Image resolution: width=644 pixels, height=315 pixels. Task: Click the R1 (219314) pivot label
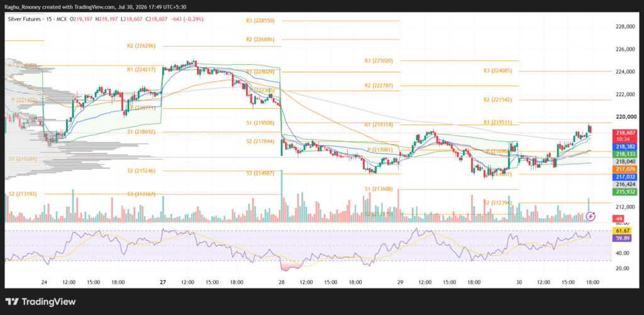[379, 124]
